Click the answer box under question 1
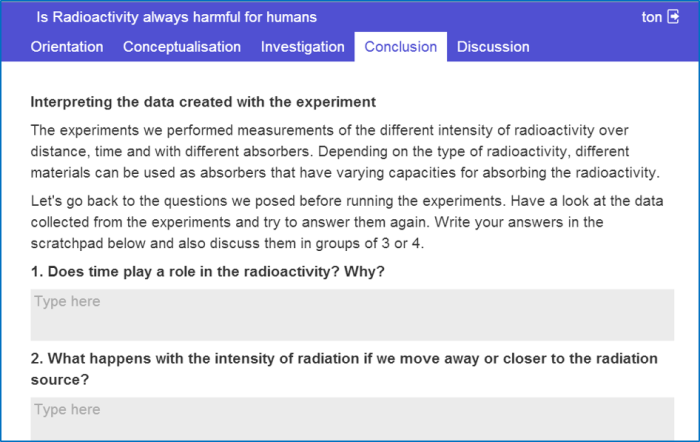This screenshot has width=700, height=442. 351,315
